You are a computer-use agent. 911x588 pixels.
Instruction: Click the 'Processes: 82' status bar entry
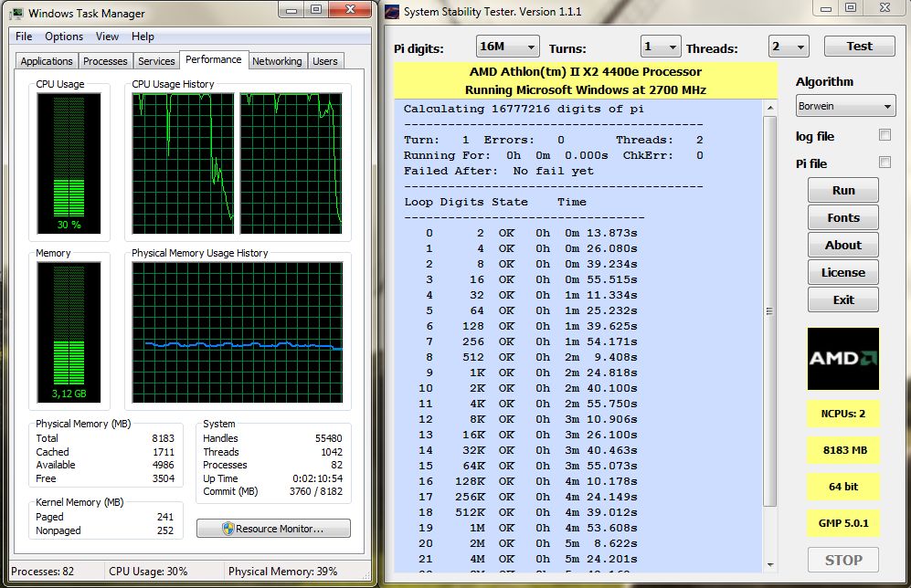(x=42, y=572)
